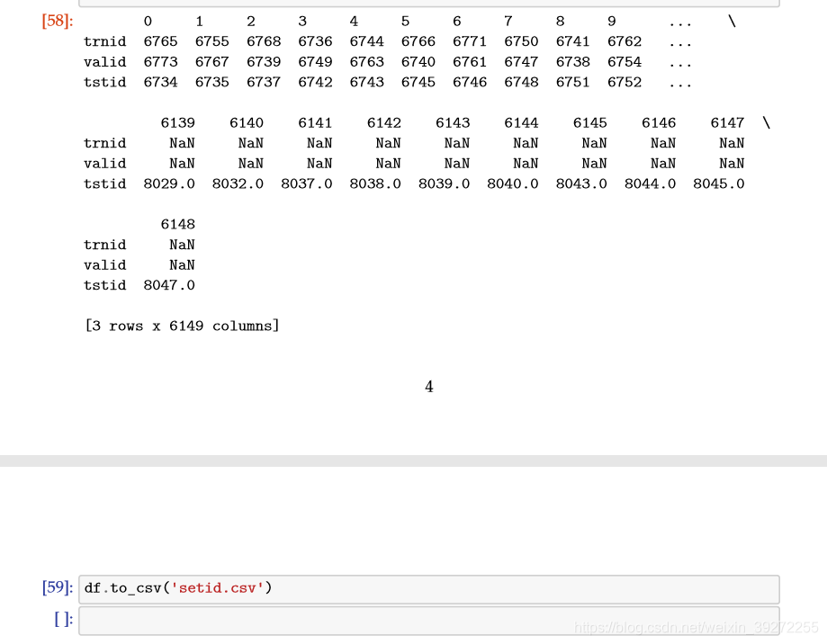Select valid value 6739 in column 2
The width and height of the screenshot is (827, 644).
[x=264, y=62]
